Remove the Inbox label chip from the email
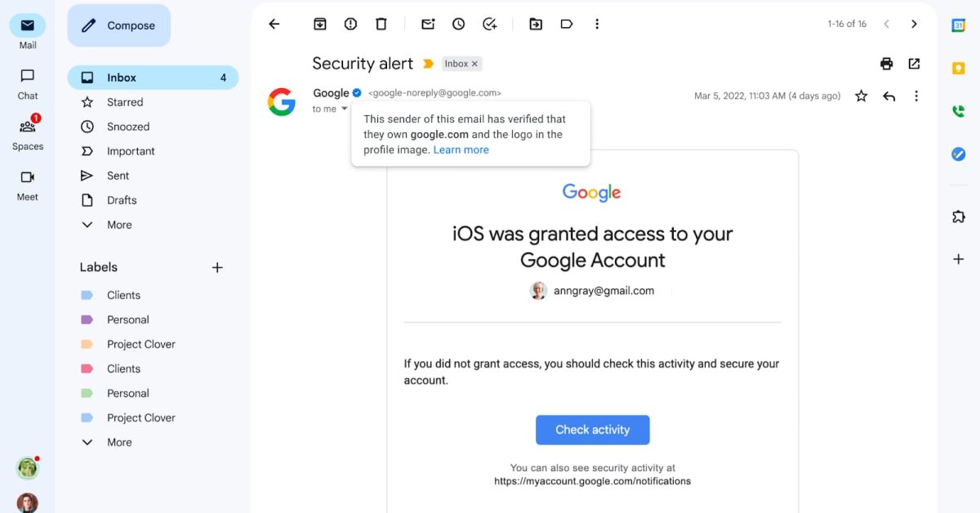 [x=474, y=63]
